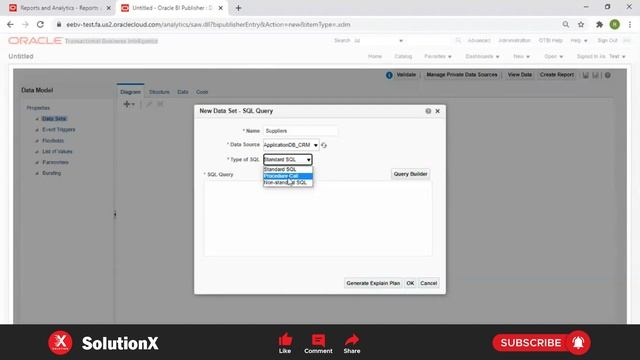Click the Name field containing Suppliers
The height and width of the screenshot is (360, 640).
pyautogui.click(x=300, y=131)
